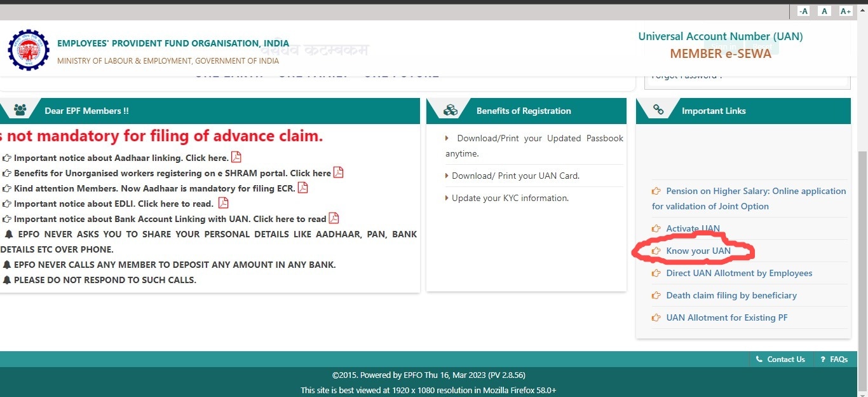The height and width of the screenshot is (397, 868).
Task: Increase font size with the A+ button
Action: tap(845, 11)
